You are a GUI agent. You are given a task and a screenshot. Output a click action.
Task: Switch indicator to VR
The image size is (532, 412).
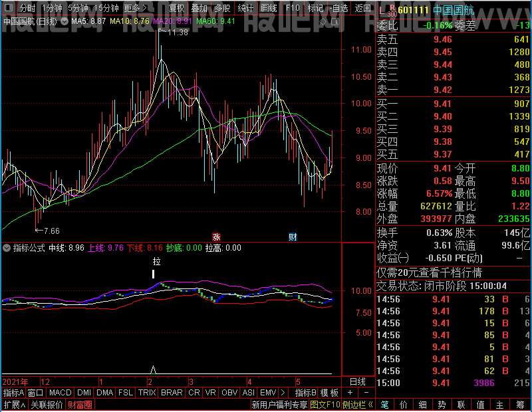click(x=210, y=393)
